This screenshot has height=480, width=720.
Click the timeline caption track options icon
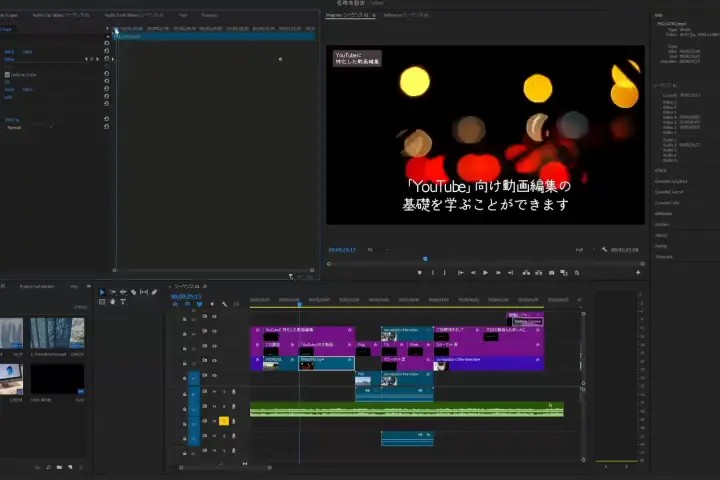click(236, 304)
